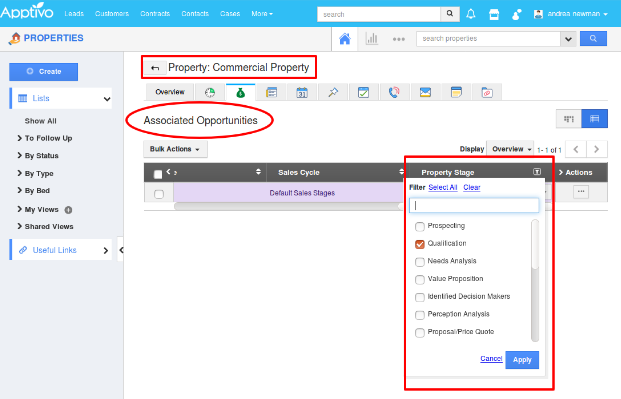This screenshot has height=399, width=621.
Task: Click the Property Stage filter icon
Action: [537, 172]
